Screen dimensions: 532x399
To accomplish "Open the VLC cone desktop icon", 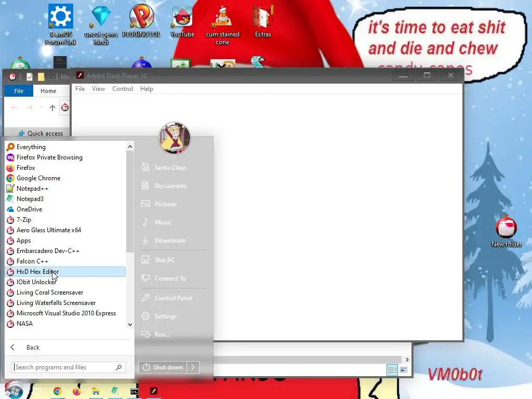I will (222, 24).
